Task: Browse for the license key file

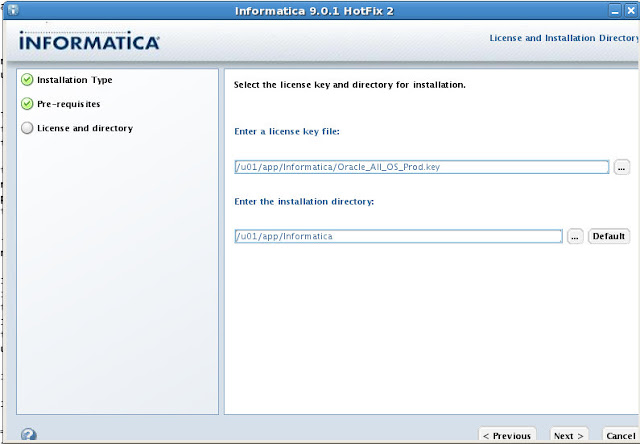Action: pyautogui.click(x=621, y=167)
